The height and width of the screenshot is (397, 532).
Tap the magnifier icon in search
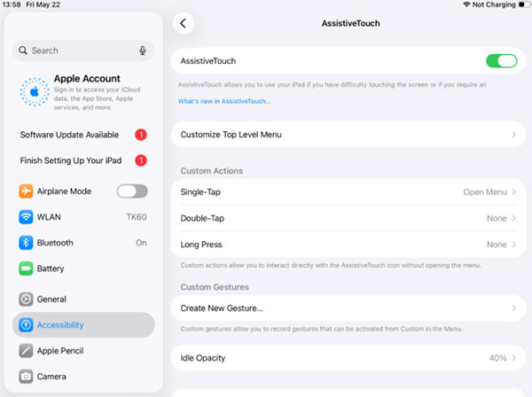23,51
